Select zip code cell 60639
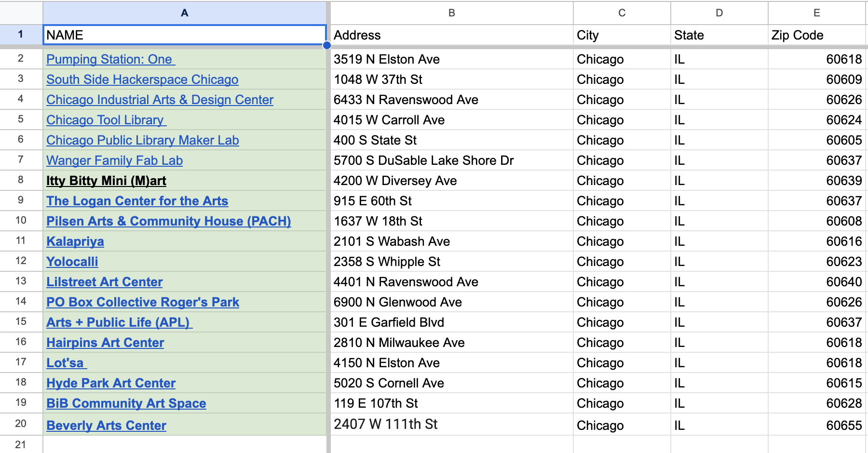This screenshot has height=453, width=868. 817,181
